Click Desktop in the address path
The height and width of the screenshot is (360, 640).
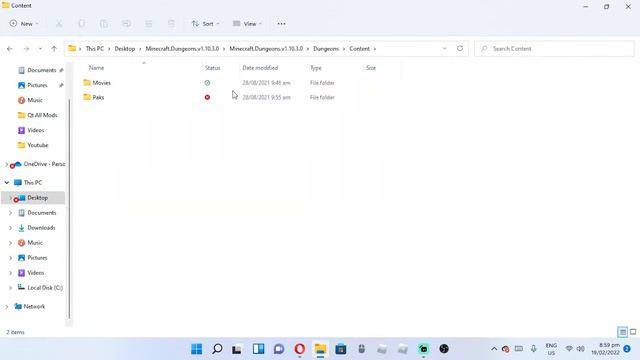coord(124,49)
